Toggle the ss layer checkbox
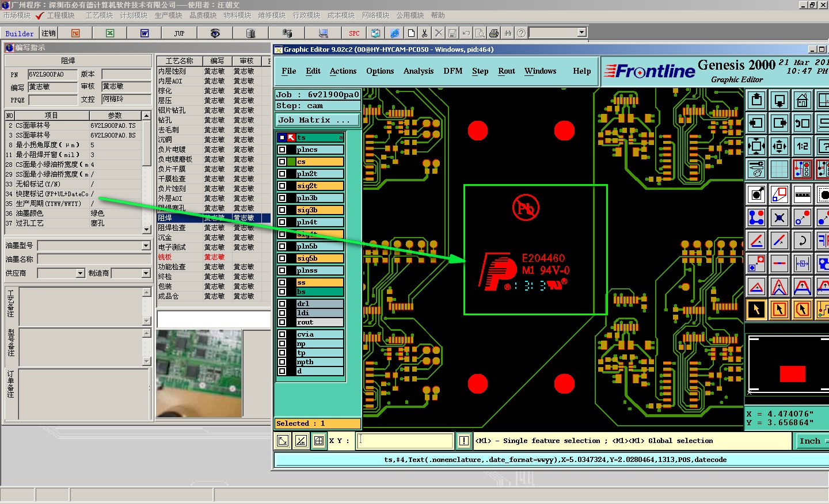This screenshot has width=829, height=504. [x=282, y=282]
